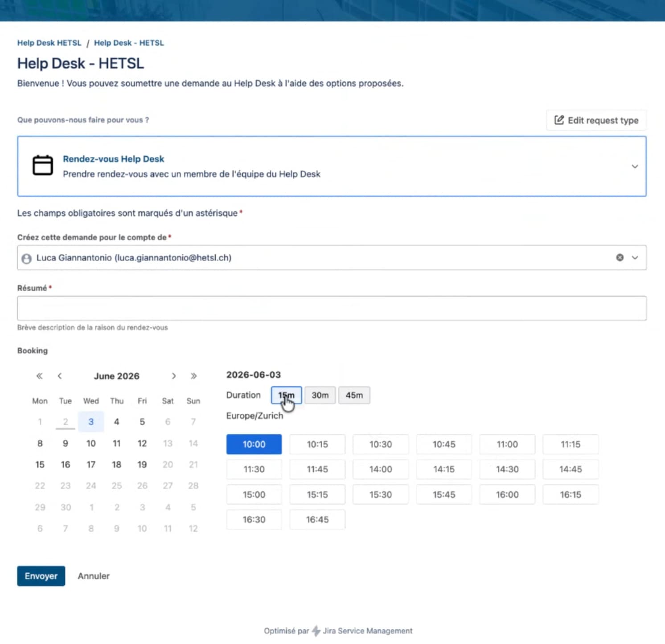Image resolution: width=665 pixels, height=644 pixels.
Task: Expand the request type chevron dropdown
Action: 635,166
